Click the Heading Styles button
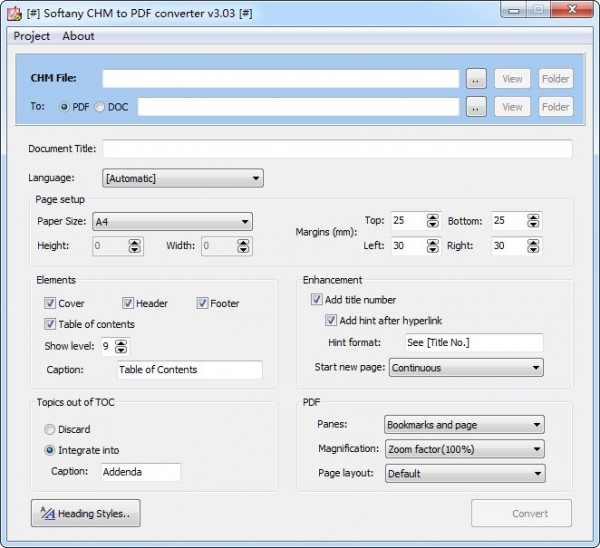600x548 pixels. [86, 513]
